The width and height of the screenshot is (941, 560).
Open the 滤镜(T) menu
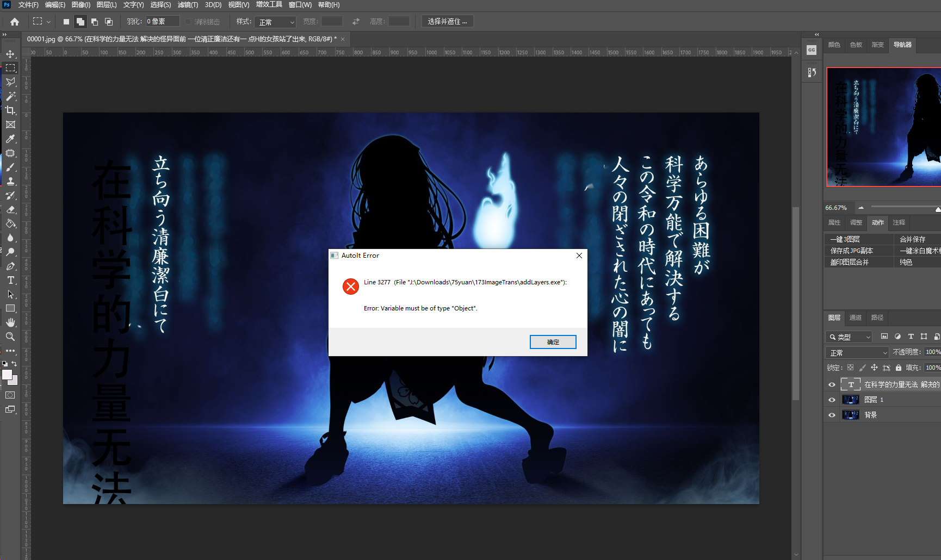click(188, 5)
